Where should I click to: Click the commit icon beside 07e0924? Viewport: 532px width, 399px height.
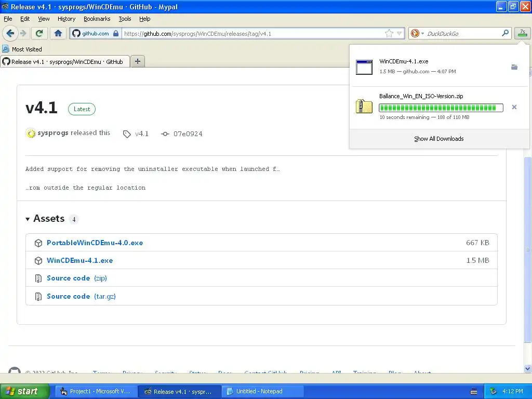tap(165, 134)
